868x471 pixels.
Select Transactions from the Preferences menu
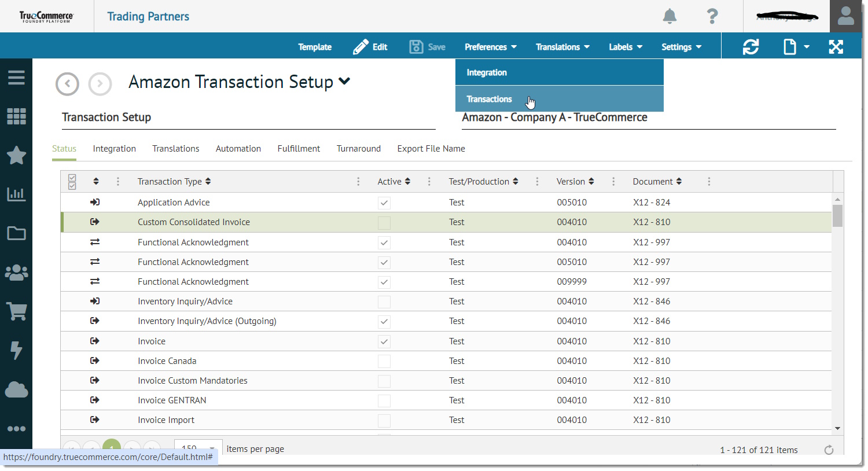coord(489,99)
